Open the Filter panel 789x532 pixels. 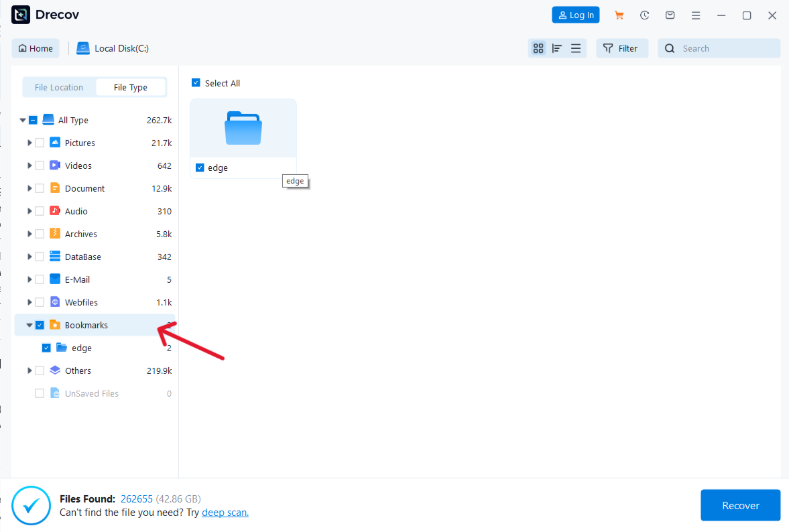pyautogui.click(x=622, y=48)
